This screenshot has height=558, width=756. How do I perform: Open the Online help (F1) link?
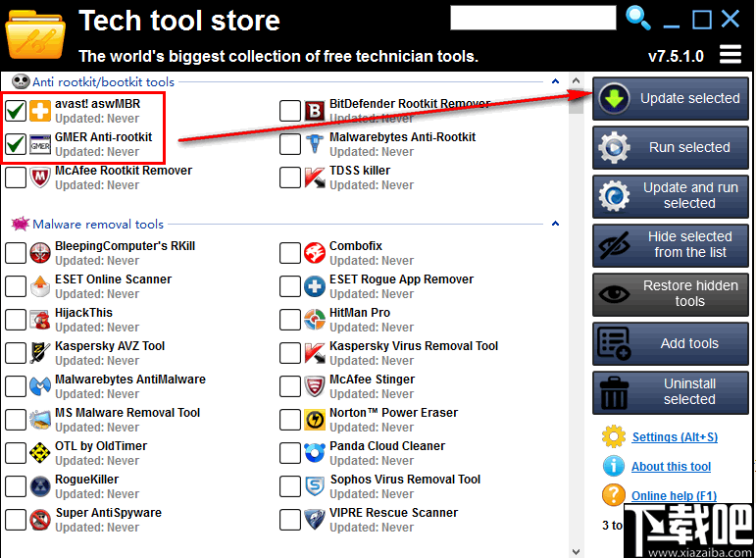(674, 496)
